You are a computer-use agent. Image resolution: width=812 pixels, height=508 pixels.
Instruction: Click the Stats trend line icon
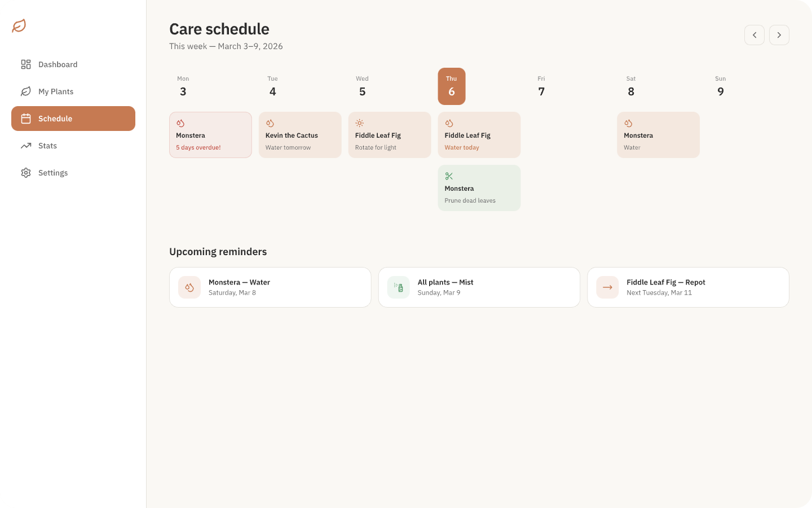click(x=26, y=146)
